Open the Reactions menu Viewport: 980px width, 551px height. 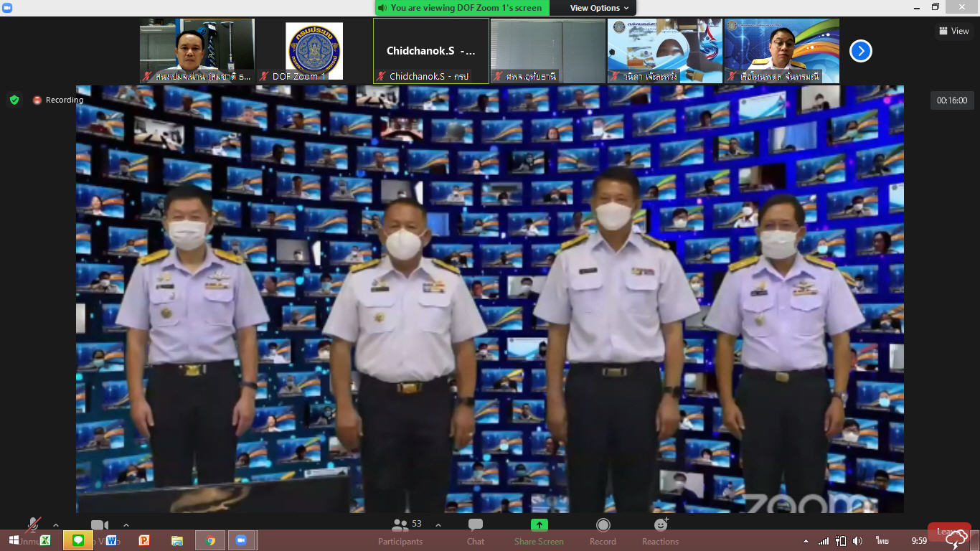tap(660, 525)
